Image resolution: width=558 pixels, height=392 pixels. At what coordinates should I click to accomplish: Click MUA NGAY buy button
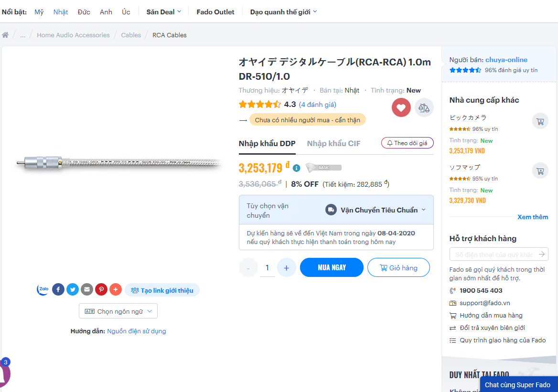[332, 267]
